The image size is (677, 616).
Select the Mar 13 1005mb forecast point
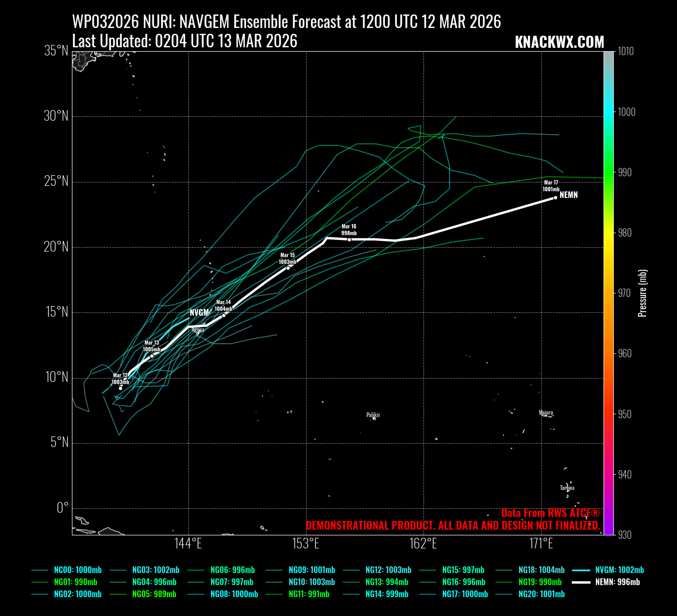pos(152,356)
